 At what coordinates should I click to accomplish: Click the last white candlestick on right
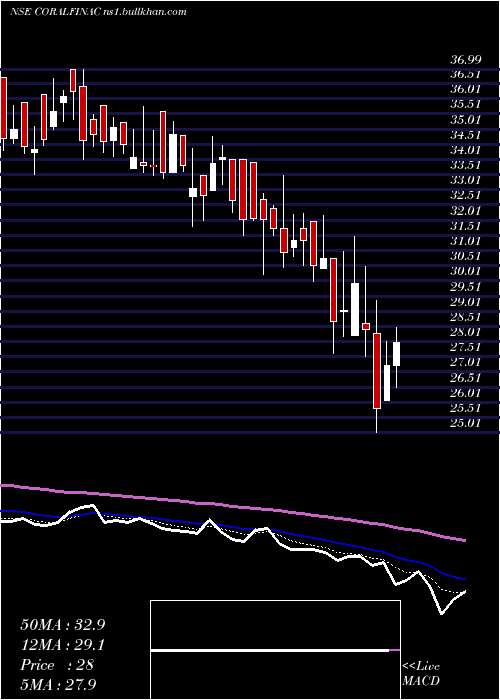tap(396, 354)
